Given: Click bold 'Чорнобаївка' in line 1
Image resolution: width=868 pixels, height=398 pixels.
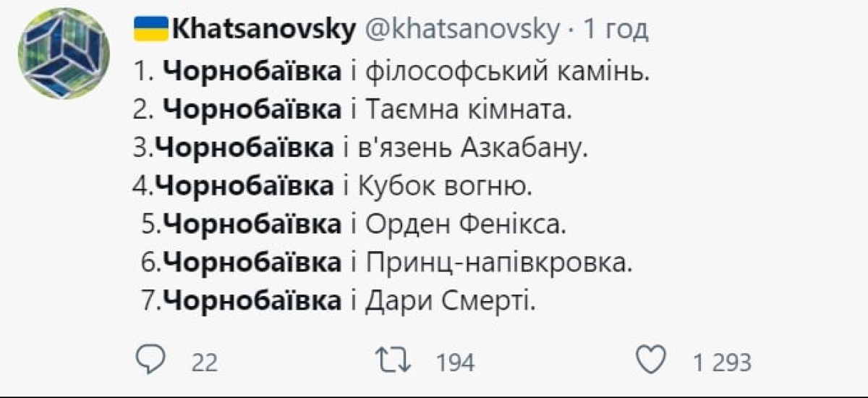Looking at the screenshot, I should [x=252, y=72].
